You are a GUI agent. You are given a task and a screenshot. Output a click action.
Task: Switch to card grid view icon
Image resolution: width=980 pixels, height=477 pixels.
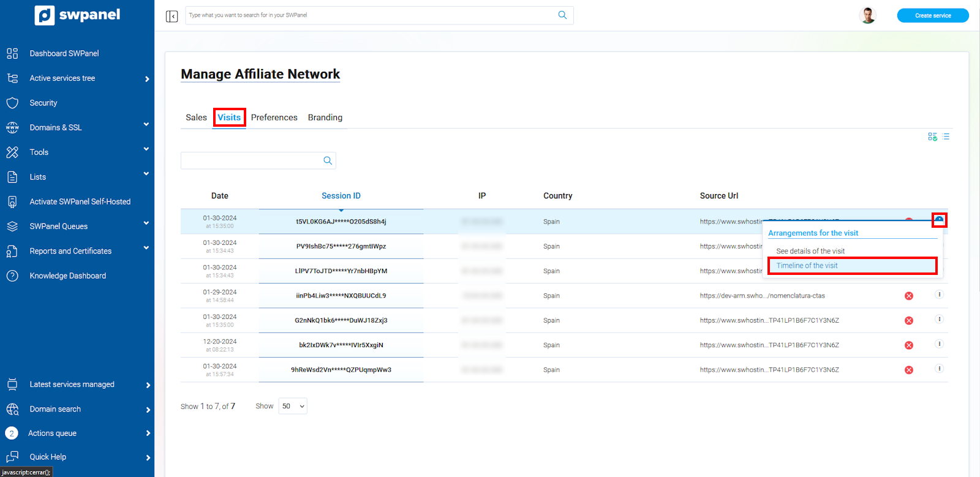tap(932, 137)
